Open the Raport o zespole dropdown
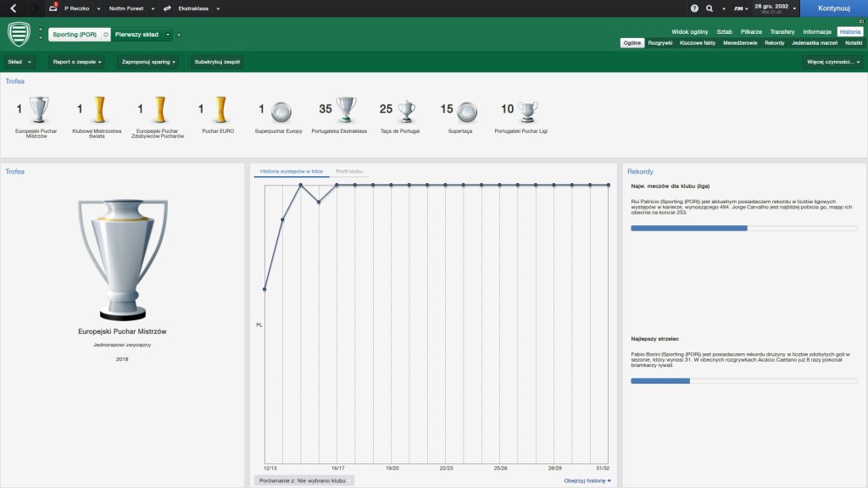This screenshot has height=488, width=868. [76, 62]
